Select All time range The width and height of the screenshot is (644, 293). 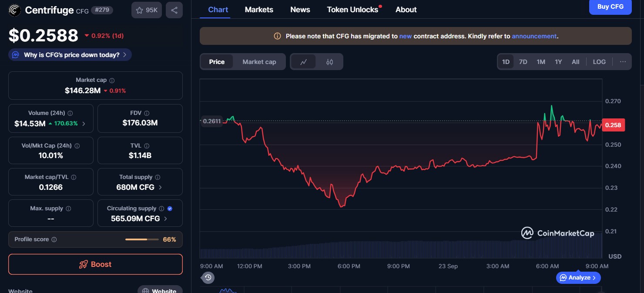click(x=575, y=62)
